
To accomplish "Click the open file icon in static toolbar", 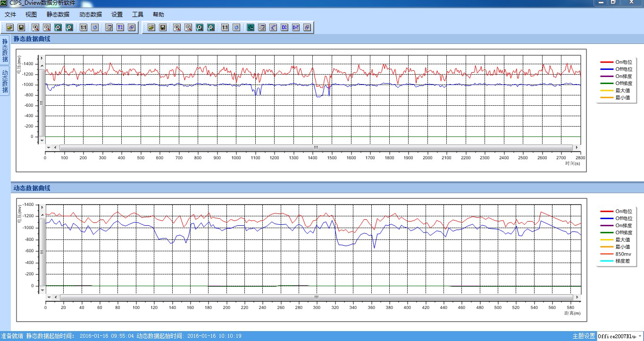I will [x=9, y=27].
